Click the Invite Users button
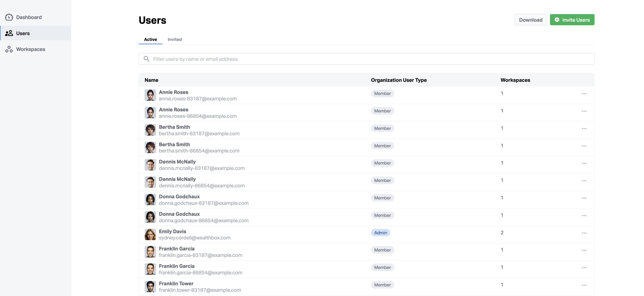Image resolution: width=644 pixels, height=296 pixels. click(x=572, y=20)
